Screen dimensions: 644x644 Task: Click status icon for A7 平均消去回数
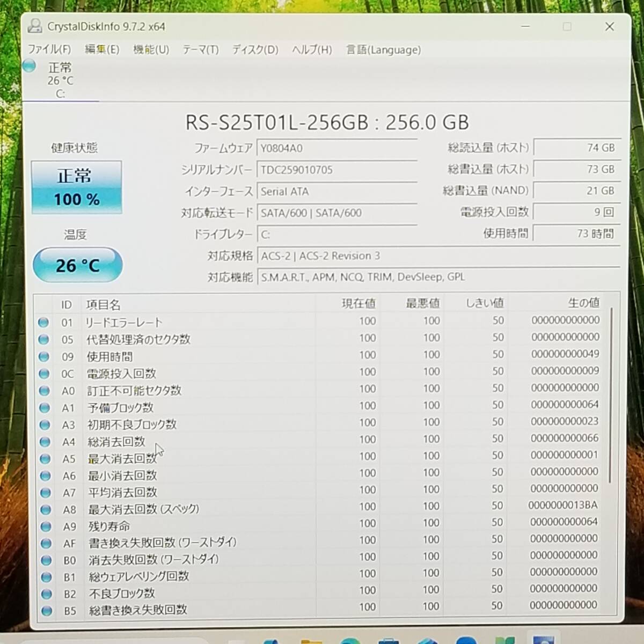click(x=46, y=493)
